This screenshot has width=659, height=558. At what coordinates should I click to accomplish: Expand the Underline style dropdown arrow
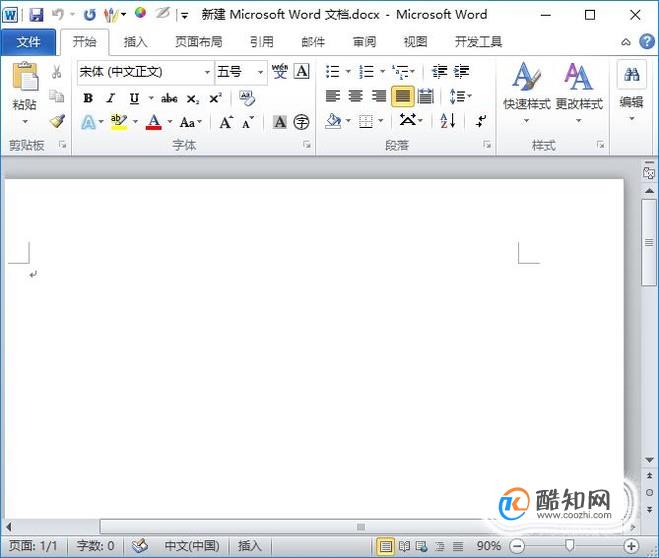[151, 98]
